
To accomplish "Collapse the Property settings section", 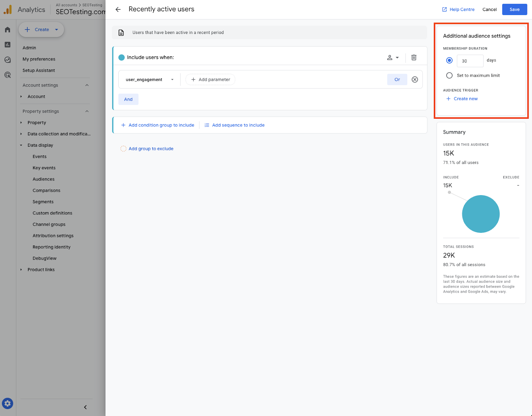I will [x=87, y=111].
